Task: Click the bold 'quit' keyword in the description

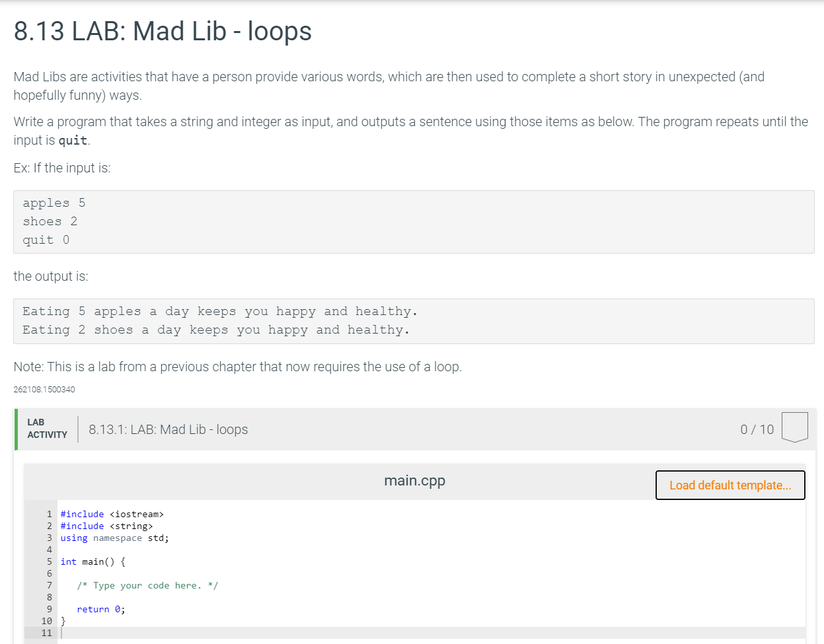Action: pos(73,141)
